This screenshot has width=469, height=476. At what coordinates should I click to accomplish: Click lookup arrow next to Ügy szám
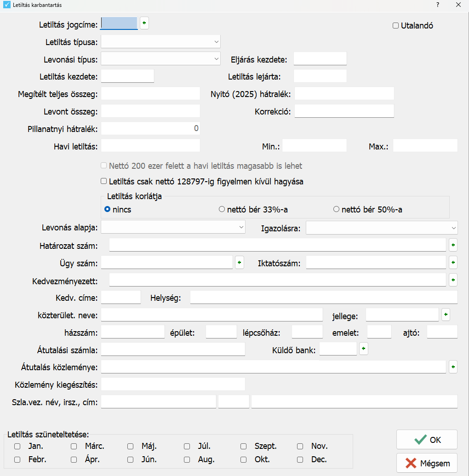click(240, 263)
